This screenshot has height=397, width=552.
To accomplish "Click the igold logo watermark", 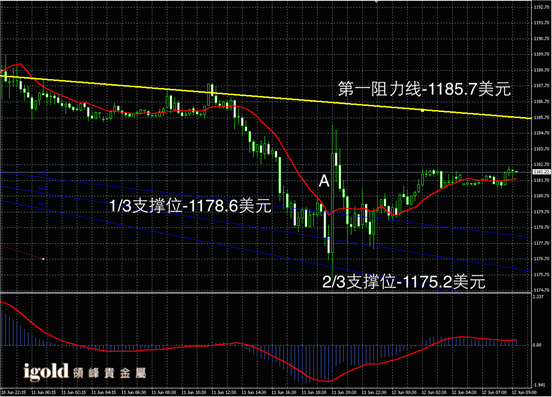I will pyautogui.click(x=46, y=372).
